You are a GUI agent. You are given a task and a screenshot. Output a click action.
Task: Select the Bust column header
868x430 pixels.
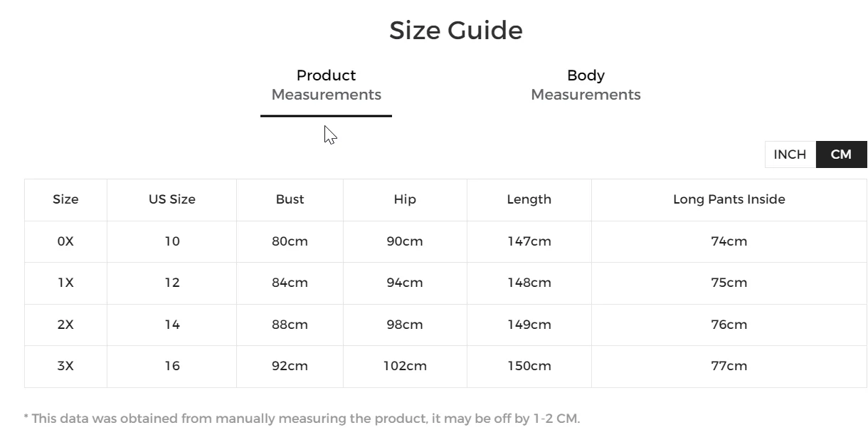pos(290,200)
